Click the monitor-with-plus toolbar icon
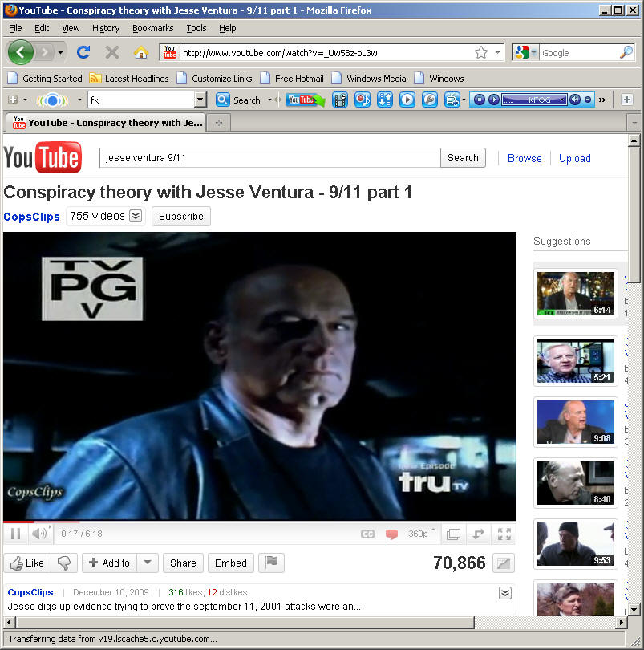Image resolution: width=644 pixels, height=650 pixels. [x=452, y=100]
